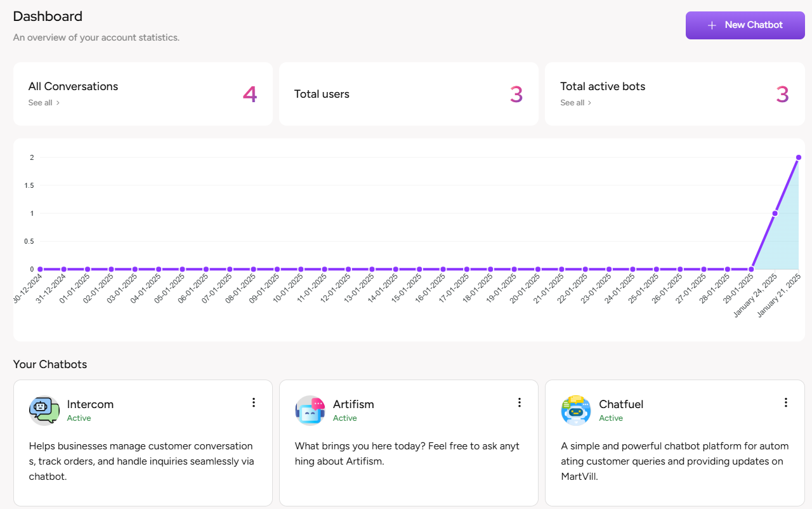
Task: Open the Chatfuel card three-dot menu
Action: [786, 402]
